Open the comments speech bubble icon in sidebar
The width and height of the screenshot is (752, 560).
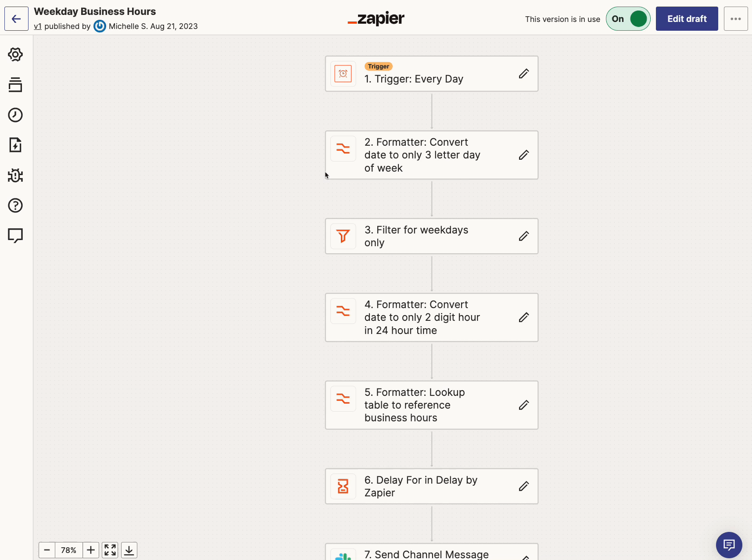[15, 236]
